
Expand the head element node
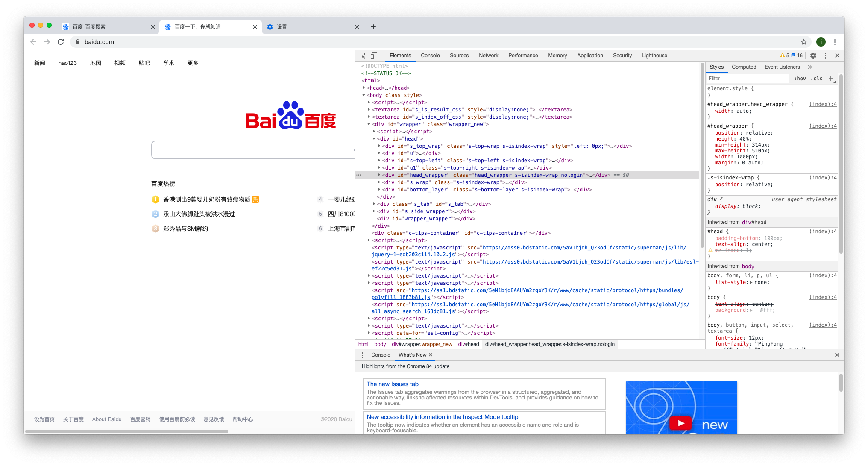tap(364, 88)
